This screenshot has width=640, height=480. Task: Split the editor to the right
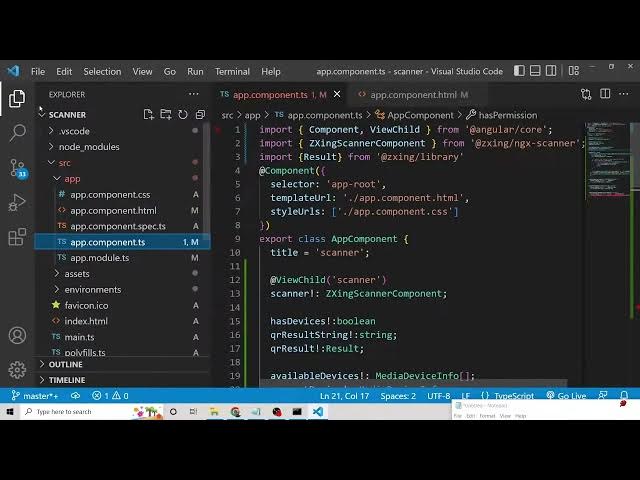click(x=605, y=94)
